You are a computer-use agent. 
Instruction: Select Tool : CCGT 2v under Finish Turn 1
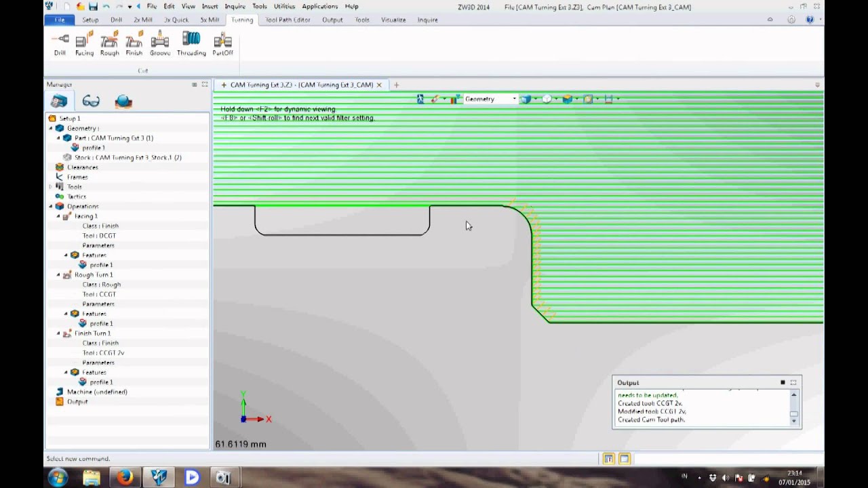click(103, 353)
